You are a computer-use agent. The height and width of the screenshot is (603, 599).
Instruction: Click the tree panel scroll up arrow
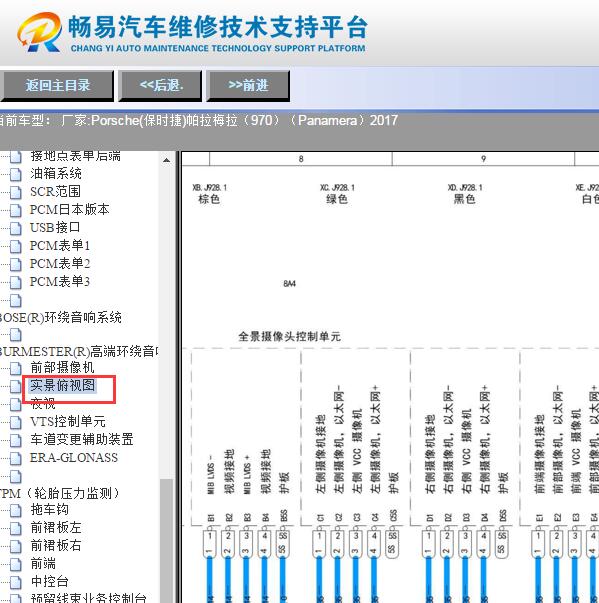click(166, 160)
